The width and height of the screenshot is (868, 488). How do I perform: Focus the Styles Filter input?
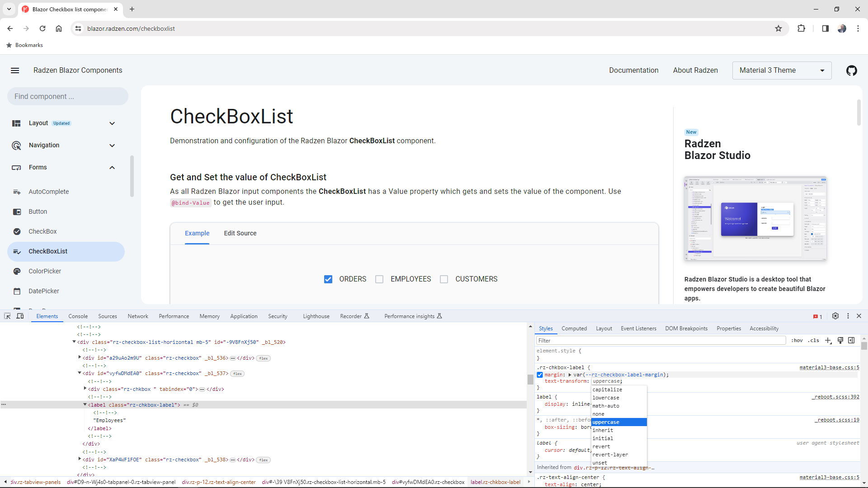(x=661, y=340)
